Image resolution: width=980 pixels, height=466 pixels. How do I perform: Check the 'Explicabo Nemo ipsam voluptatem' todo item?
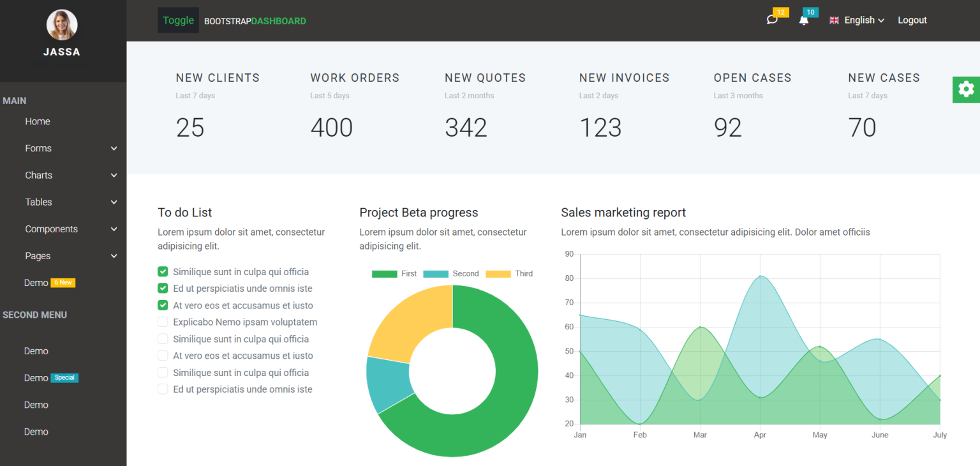pyautogui.click(x=163, y=322)
